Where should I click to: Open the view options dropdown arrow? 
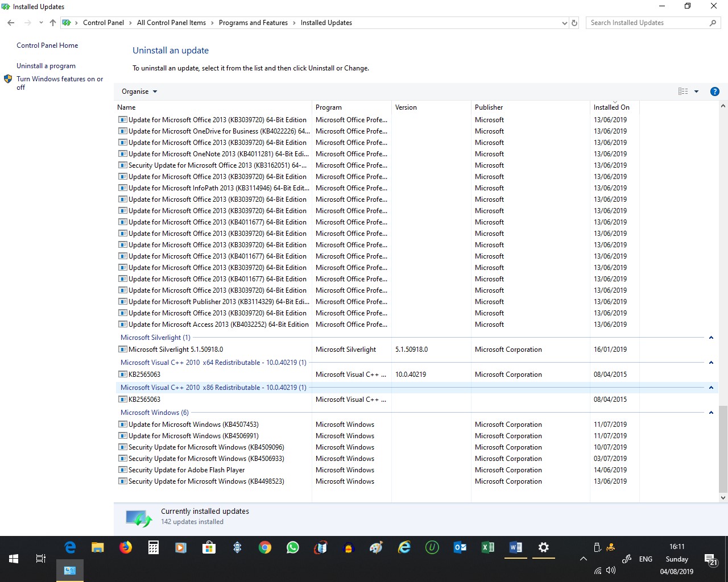tap(696, 92)
